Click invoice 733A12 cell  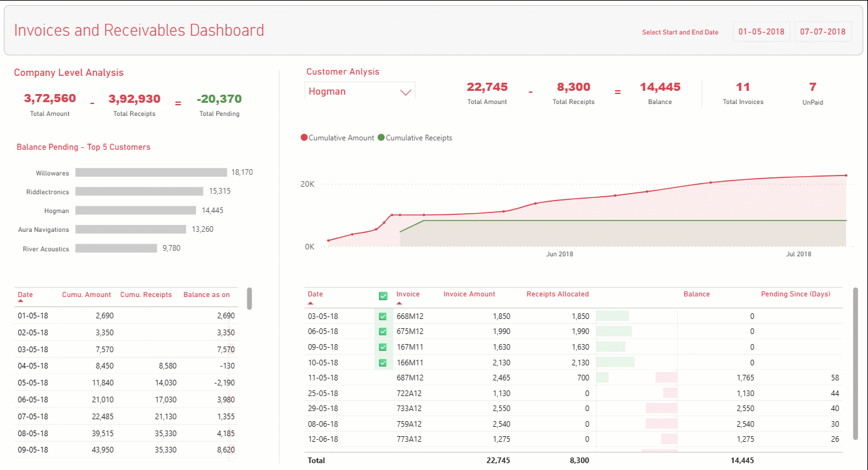click(x=409, y=408)
